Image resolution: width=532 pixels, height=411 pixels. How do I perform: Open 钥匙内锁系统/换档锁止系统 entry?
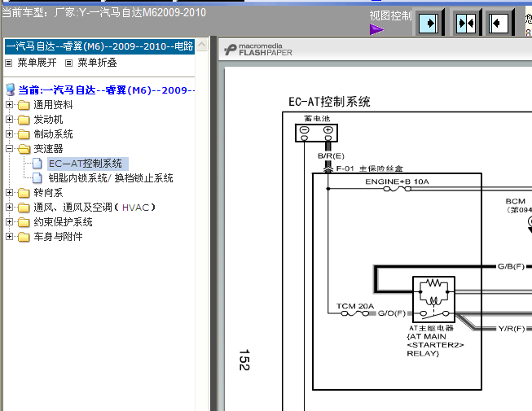click(x=111, y=178)
